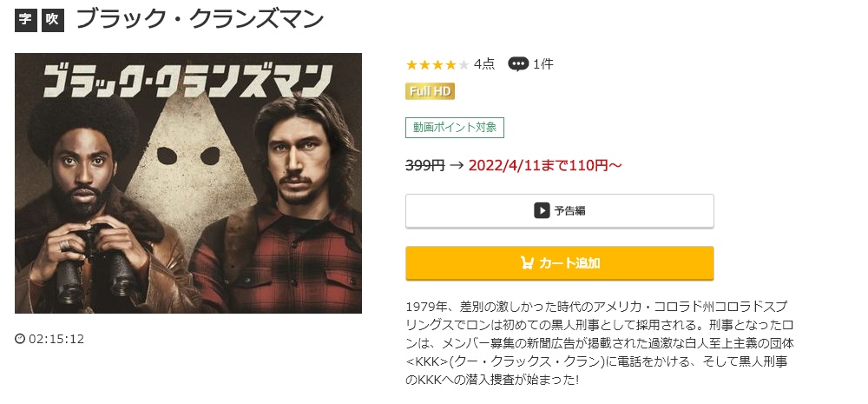This screenshot has width=868, height=404.
Task: Click the 吹 dubbed badge
Action: [52, 19]
